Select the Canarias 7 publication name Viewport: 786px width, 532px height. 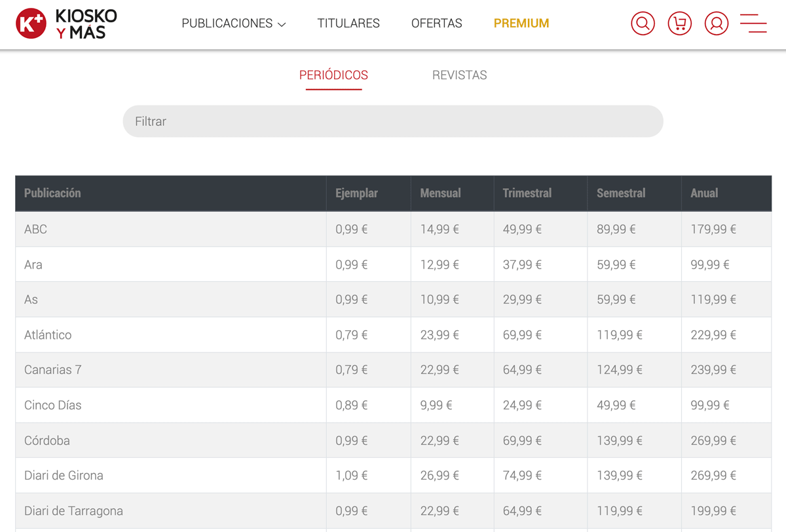(x=53, y=370)
